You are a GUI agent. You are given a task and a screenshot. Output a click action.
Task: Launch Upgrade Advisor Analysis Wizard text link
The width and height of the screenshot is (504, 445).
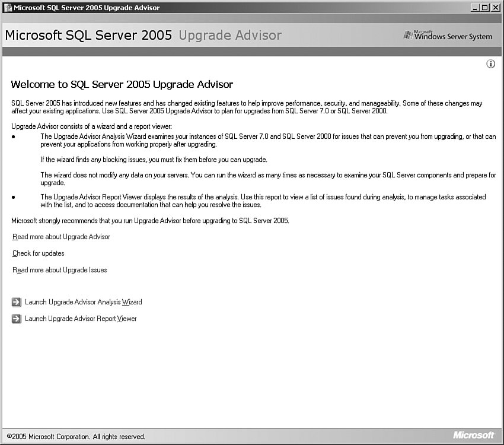coord(83,302)
